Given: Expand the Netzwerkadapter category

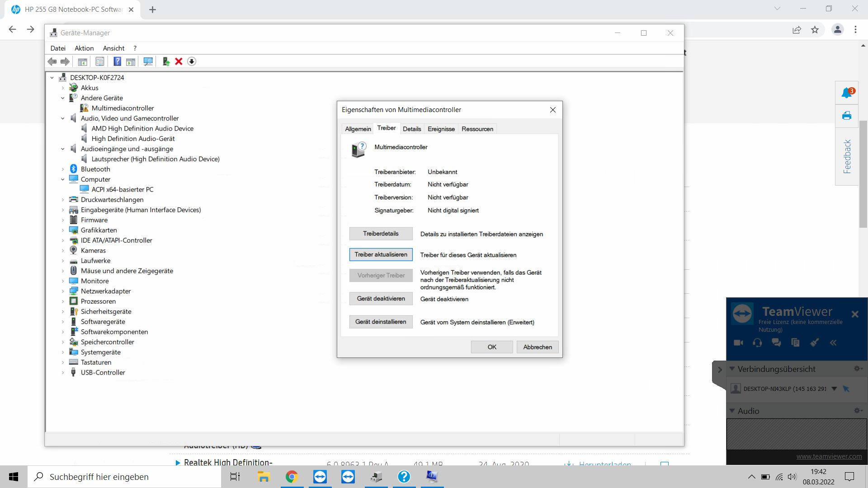Looking at the screenshot, I should pyautogui.click(x=63, y=291).
